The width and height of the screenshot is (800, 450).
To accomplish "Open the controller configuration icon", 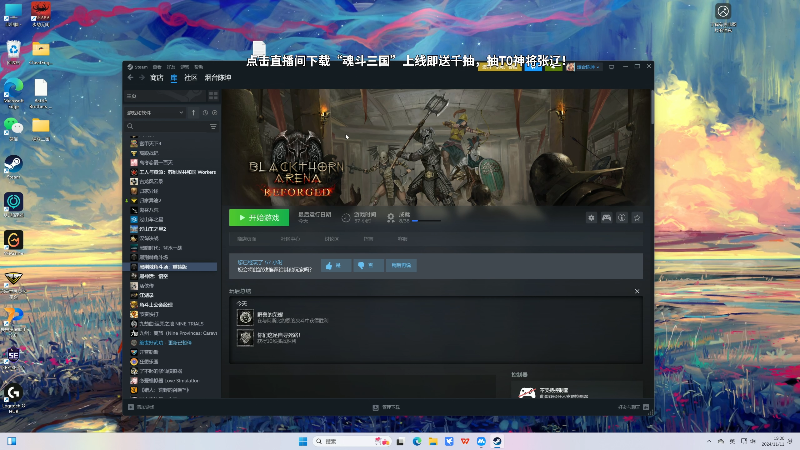I will (607, 218).
